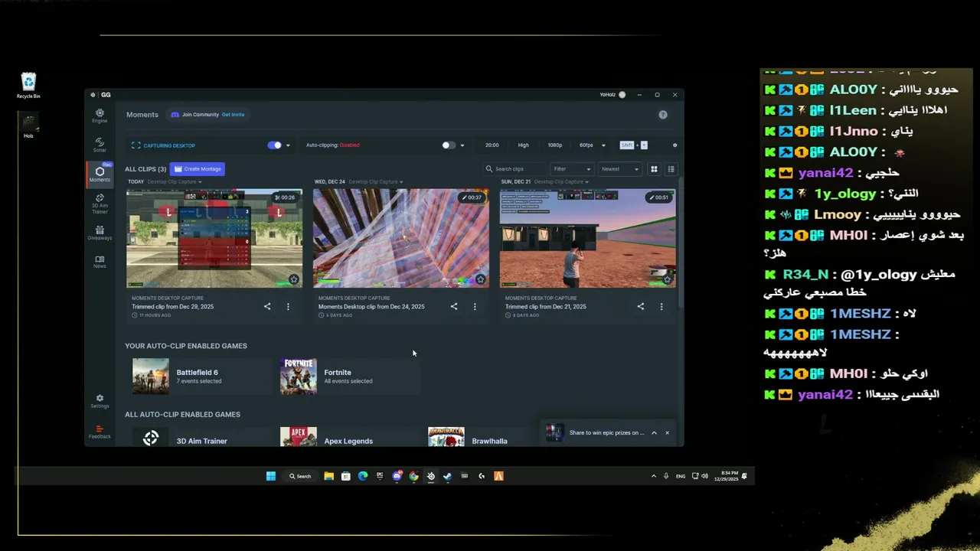Open the Giveaways sidebar section

(100, 233)
